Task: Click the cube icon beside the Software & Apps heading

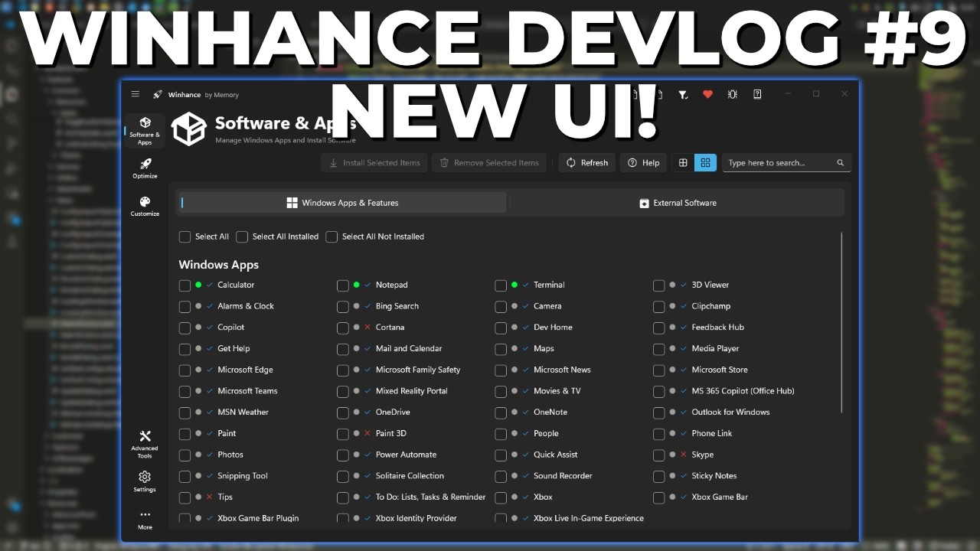Action: point(188,129)
